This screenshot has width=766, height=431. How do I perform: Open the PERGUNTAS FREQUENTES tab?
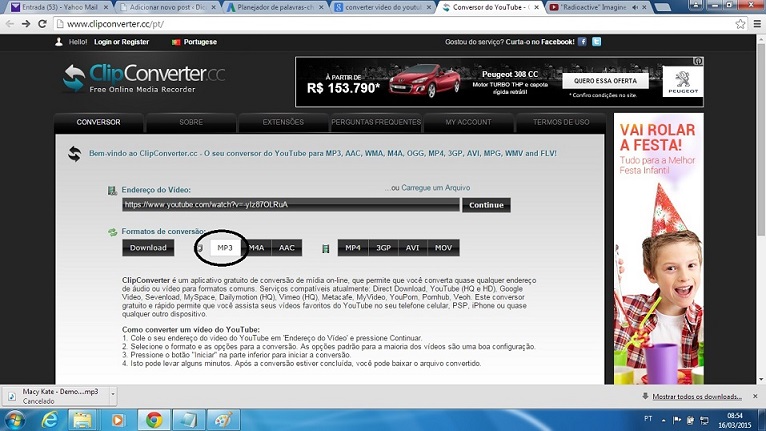376,122
